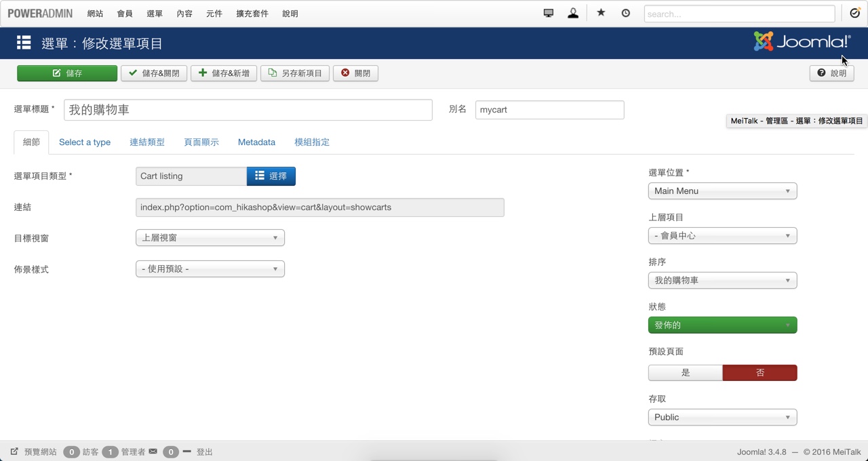Select 是 for 預設頁面
The height and width of the screenshot is (461, 868).
686,373
